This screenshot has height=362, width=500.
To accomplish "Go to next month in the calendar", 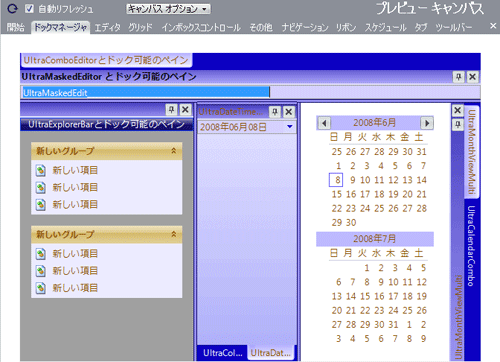I will tap(426, 123).
